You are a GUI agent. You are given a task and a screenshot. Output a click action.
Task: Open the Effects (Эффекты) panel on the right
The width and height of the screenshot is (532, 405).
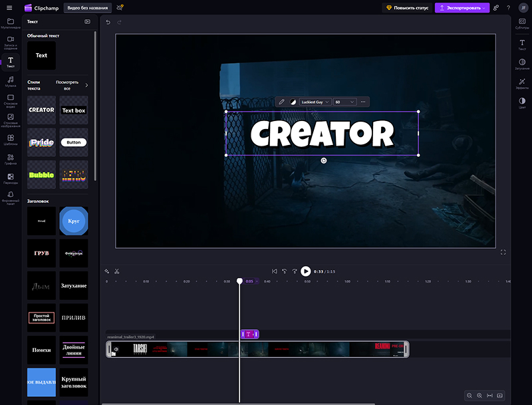pyautogui.click(x=522, y=81)
